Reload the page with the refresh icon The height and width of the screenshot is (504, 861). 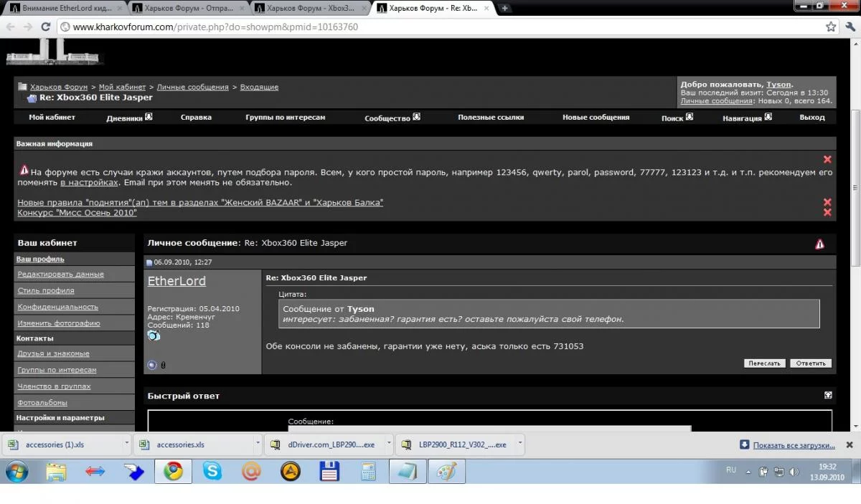(46, 27)
